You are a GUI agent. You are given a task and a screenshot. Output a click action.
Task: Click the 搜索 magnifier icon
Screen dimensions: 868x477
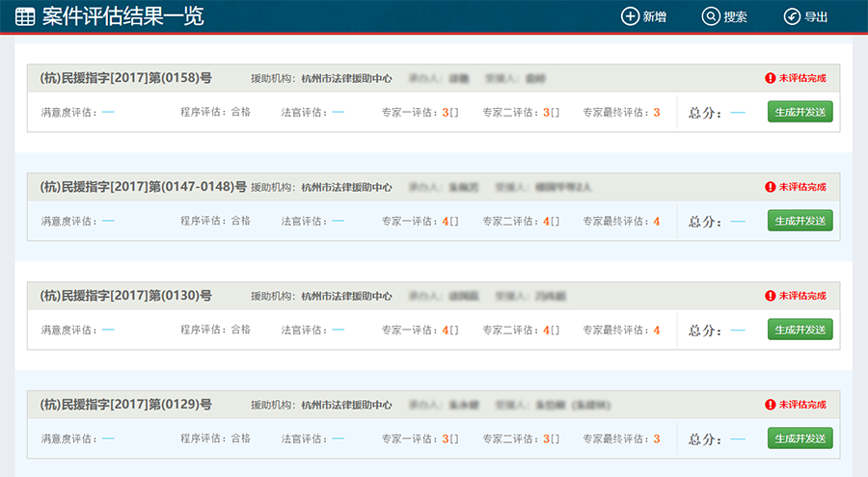click(x=711, y=16)
